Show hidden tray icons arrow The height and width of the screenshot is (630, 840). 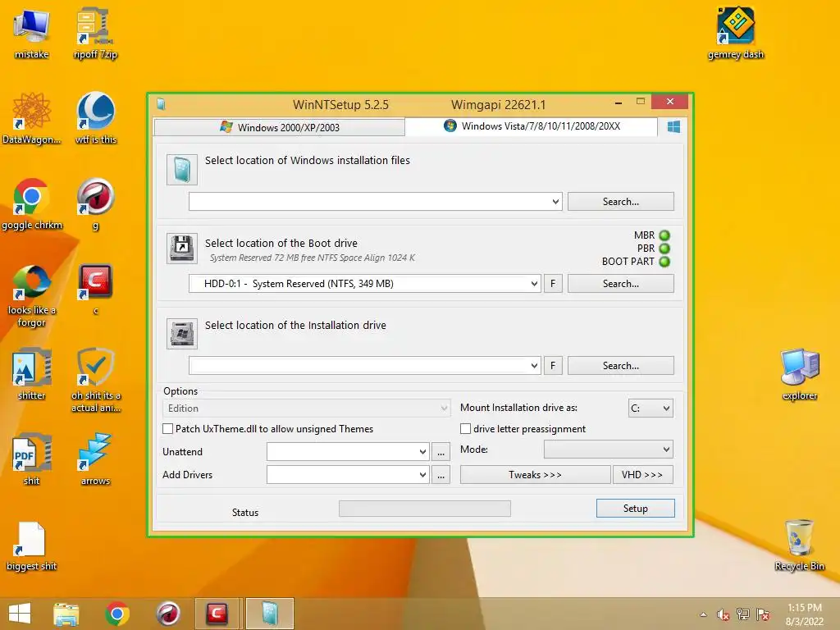[703, 614]
